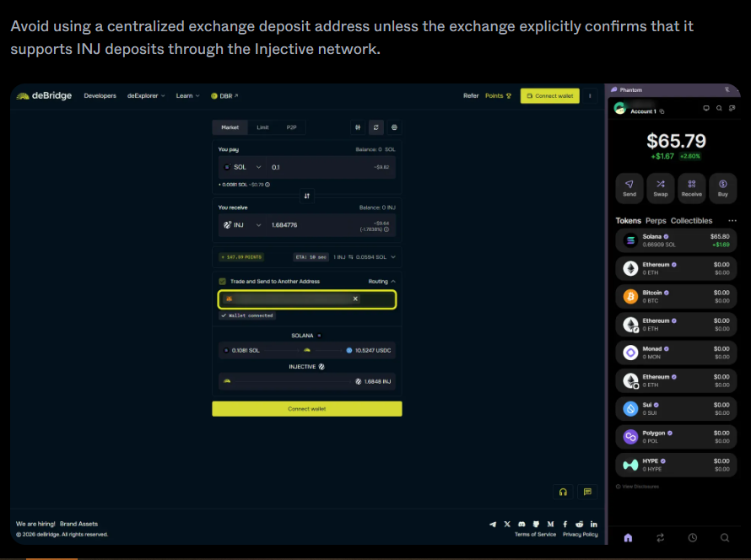Click the recipient address input field

tap(307, 299)
